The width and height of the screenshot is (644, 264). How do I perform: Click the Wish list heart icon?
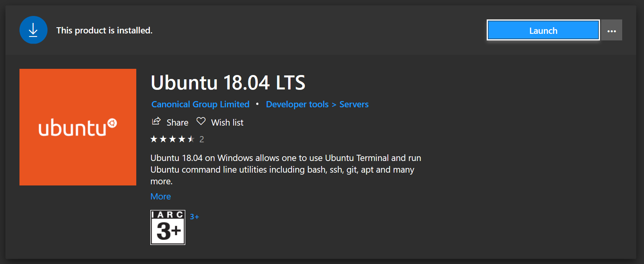[201, 121]
